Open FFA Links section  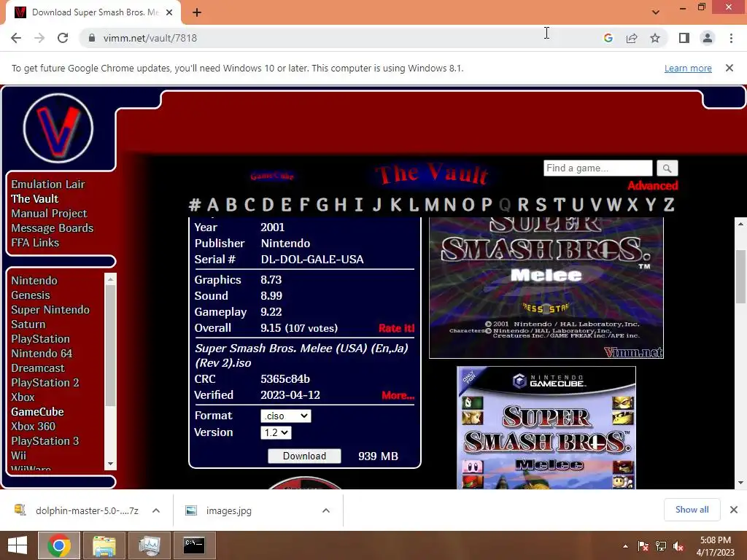click(35, 243)
